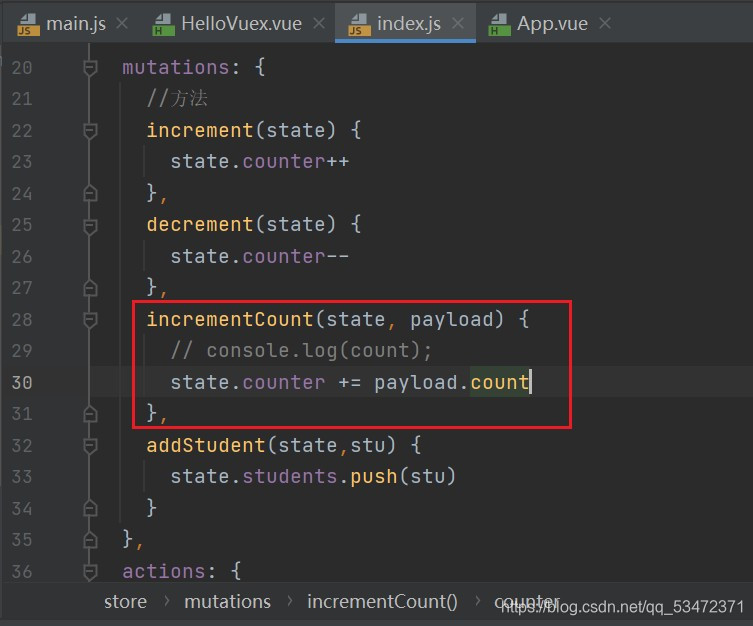Click the Vue file icon on App.vue tab

click(x=499, y=24)
